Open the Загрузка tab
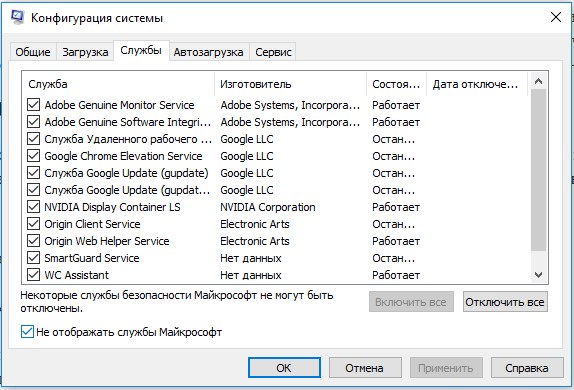 click(x=85, y=52)
